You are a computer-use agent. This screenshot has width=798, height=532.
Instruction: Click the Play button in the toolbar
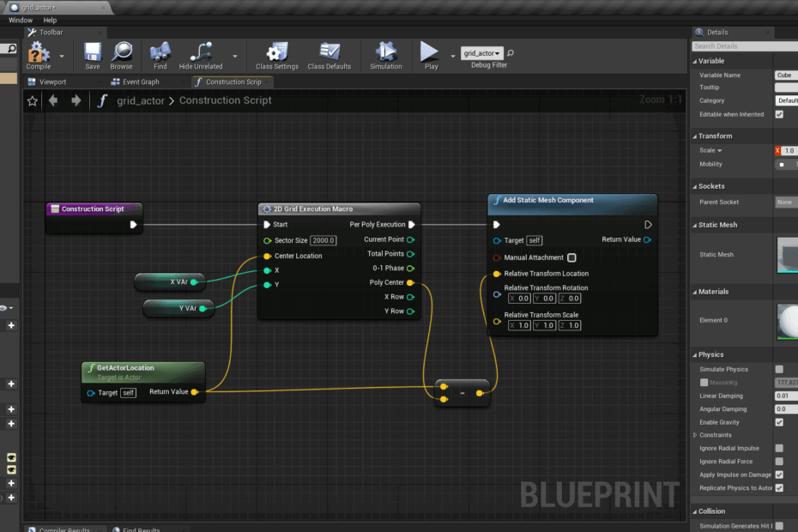click(431, 56)
